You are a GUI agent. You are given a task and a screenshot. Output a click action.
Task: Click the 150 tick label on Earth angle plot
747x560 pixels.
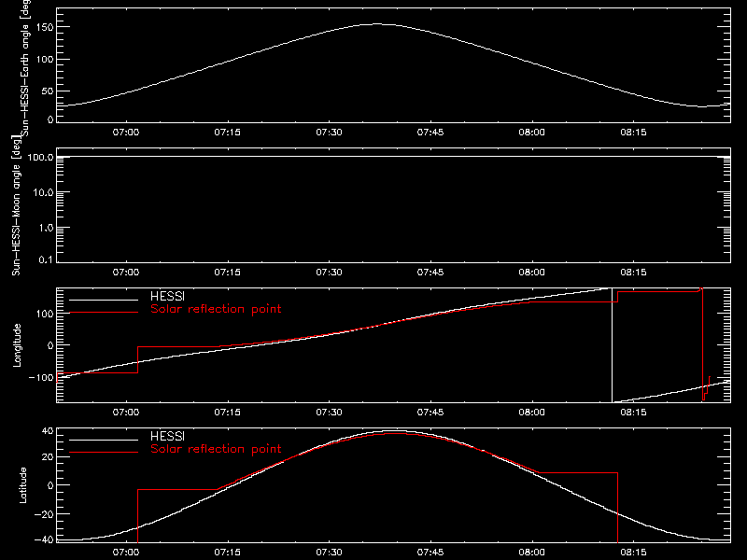pos(45,27)
